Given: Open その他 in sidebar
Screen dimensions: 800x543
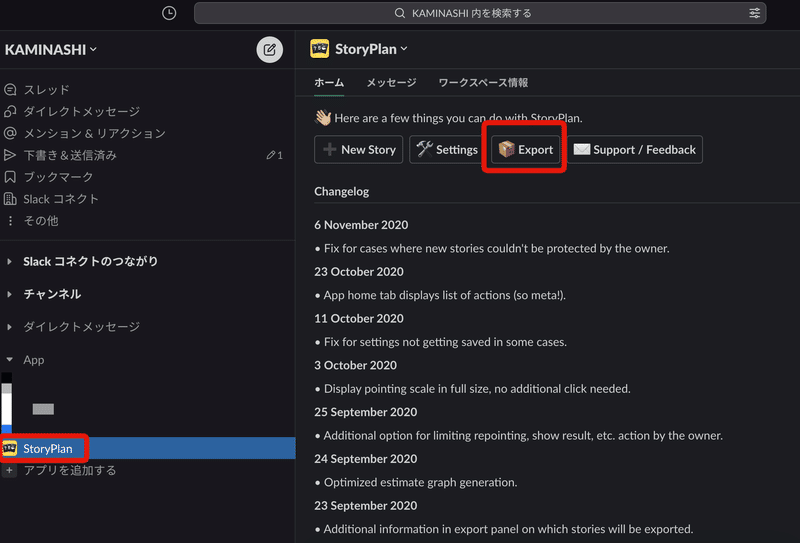Looking at the screenshot, I should click(41, 220).
